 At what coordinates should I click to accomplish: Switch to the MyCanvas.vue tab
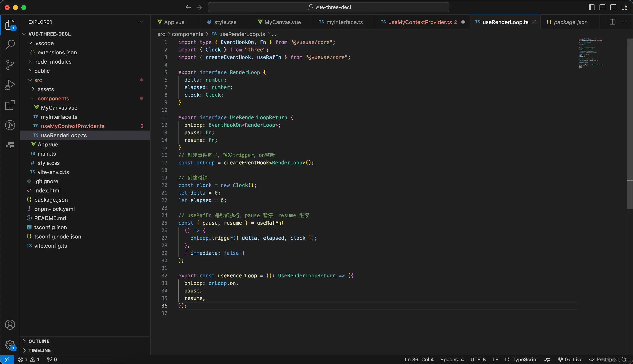coord(282,22)
